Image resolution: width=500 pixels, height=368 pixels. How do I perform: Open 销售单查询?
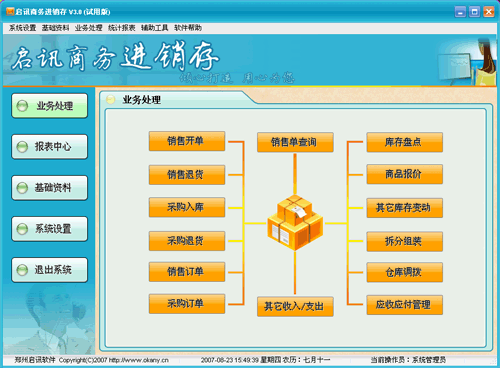pos(295,142)
